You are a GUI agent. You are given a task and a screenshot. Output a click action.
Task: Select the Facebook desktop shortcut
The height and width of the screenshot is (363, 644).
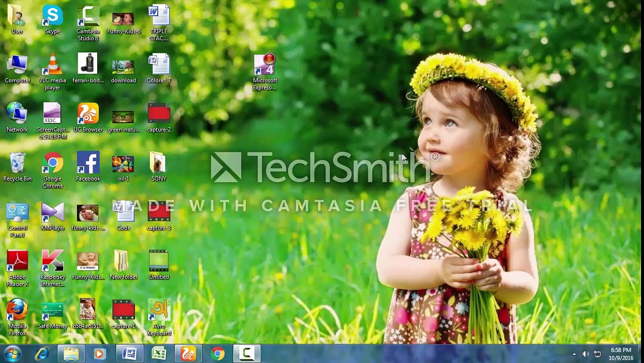click(x=88, y=167)
